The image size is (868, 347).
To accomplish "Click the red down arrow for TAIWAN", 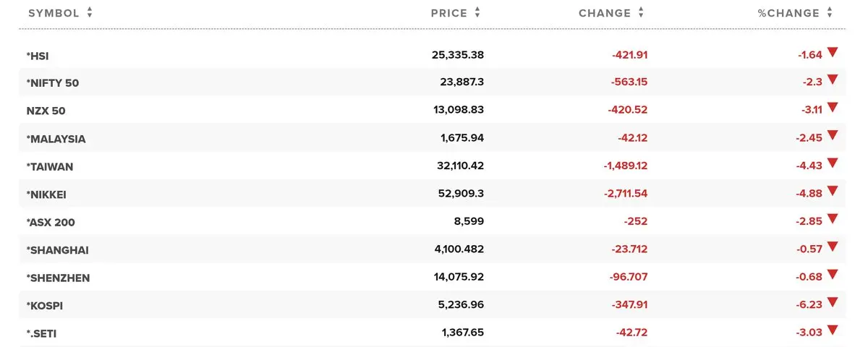I will [833, 163].
